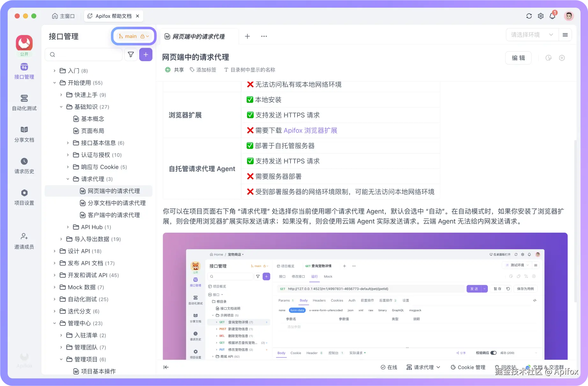The width and height of the screenshot is (588, 386).
Task: Click the 编辑 button
Action: tap(518, 58)
